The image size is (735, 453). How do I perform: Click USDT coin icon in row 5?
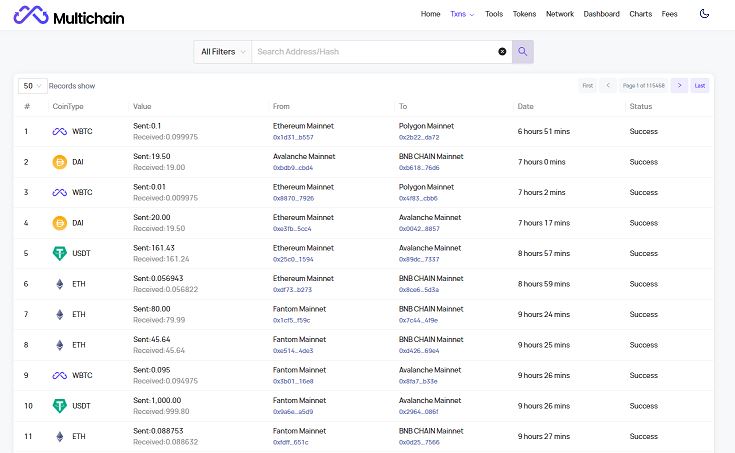pyautogui.click(x=60, y=254)
